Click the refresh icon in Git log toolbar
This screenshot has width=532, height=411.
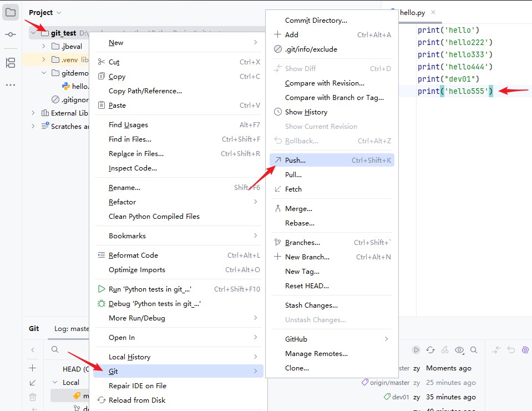(430, 350)
